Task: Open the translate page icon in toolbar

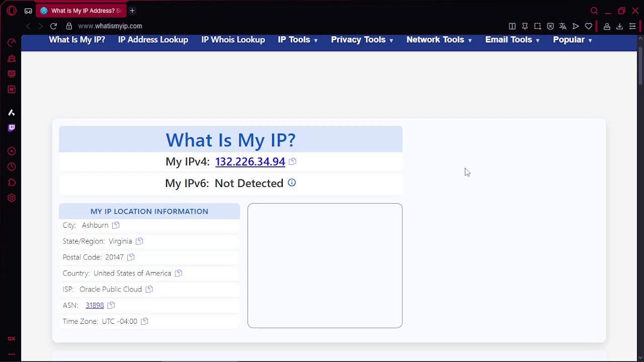Action: 563,26
